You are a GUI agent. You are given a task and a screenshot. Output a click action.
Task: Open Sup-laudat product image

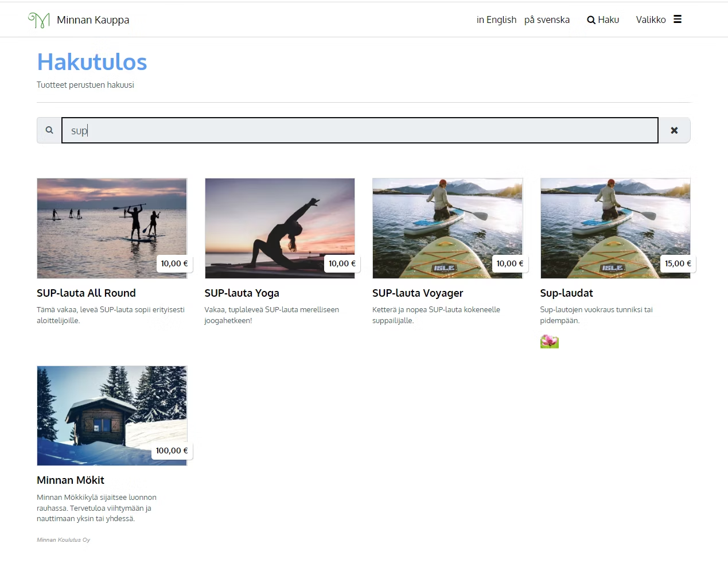615,228
